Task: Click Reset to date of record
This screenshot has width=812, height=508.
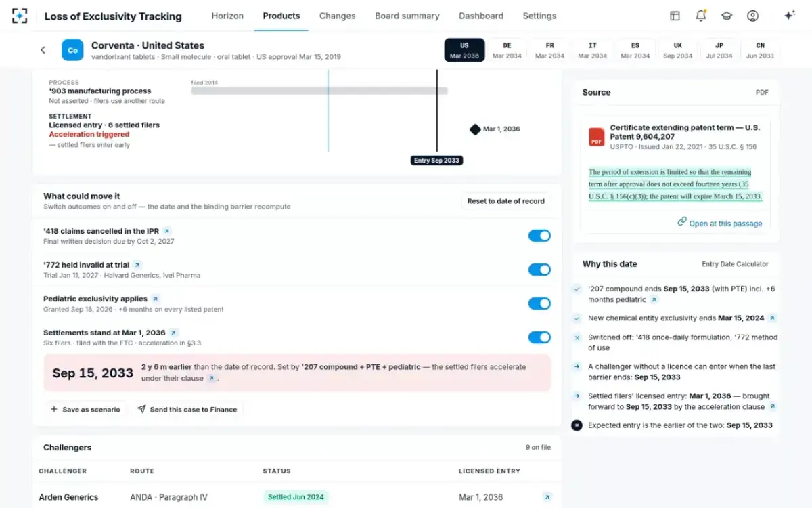Action: click(x=506, y=201)
